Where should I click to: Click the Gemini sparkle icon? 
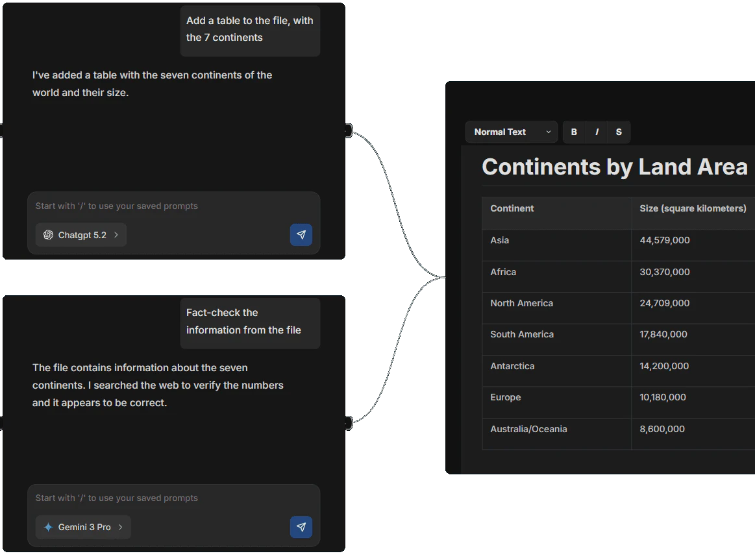pos(47,527)
